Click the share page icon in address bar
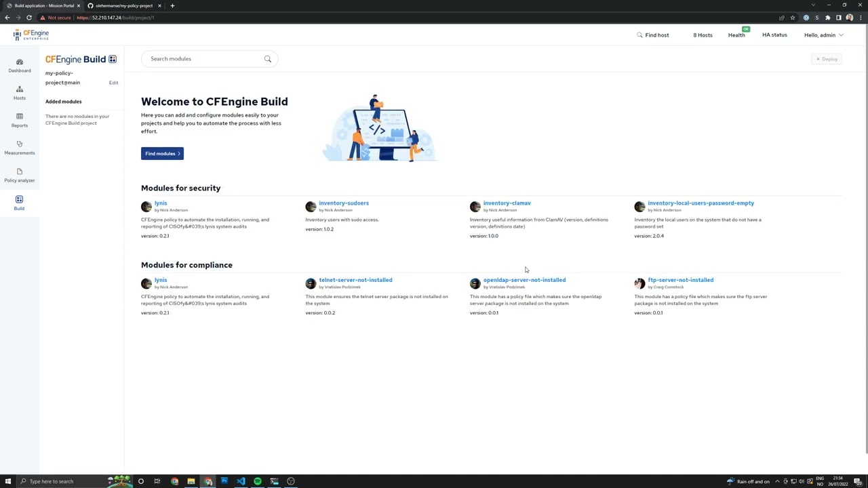868x488 pixels. point(782,18)
